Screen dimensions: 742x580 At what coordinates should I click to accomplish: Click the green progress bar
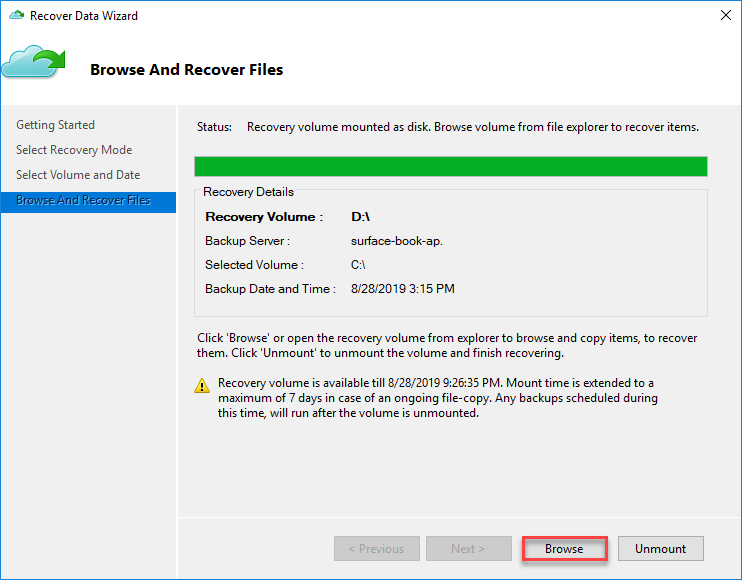pyautogui.click(x=450, y=166)
